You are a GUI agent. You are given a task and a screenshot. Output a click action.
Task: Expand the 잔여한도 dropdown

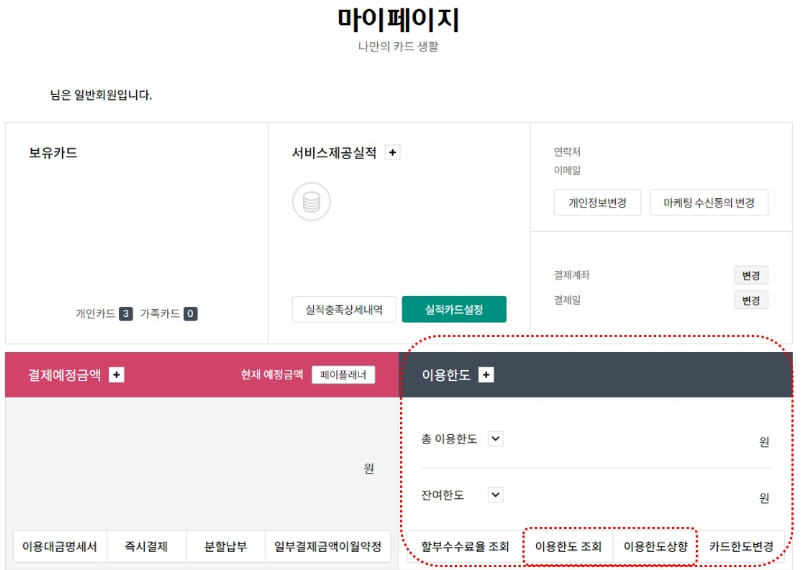(496, 495)
